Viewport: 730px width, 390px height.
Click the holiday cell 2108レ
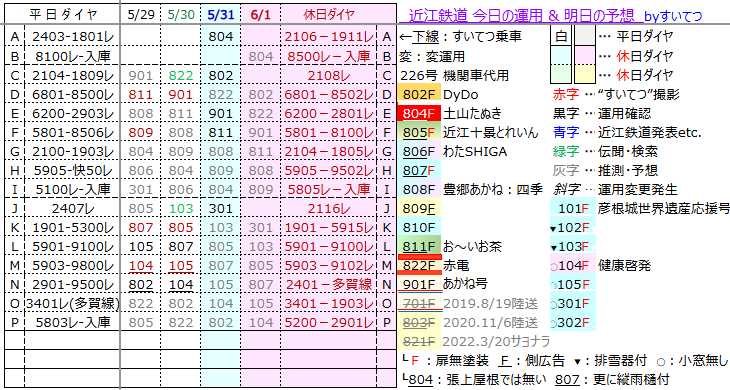point(329,75)
